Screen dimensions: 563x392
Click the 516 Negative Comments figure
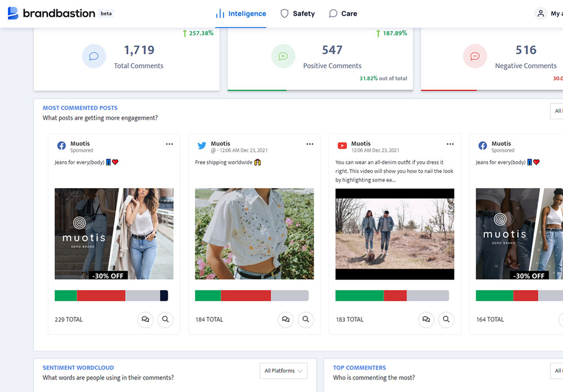[526, 50]
